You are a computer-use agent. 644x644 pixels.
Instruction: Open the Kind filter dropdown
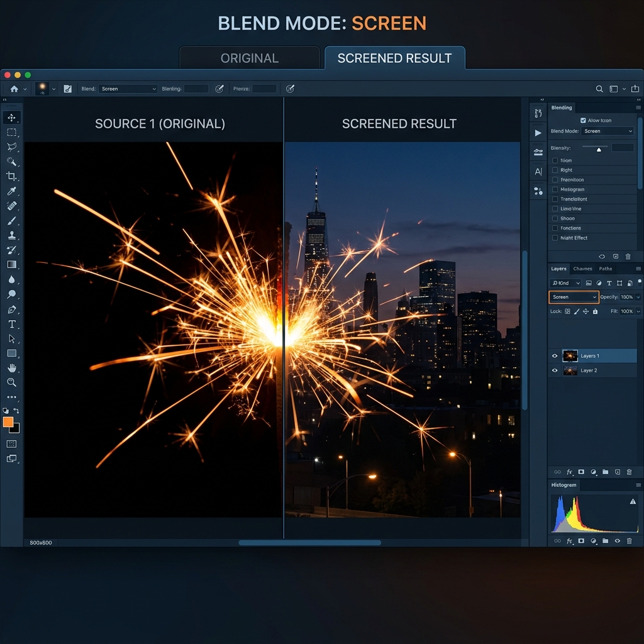coord(565,283)
